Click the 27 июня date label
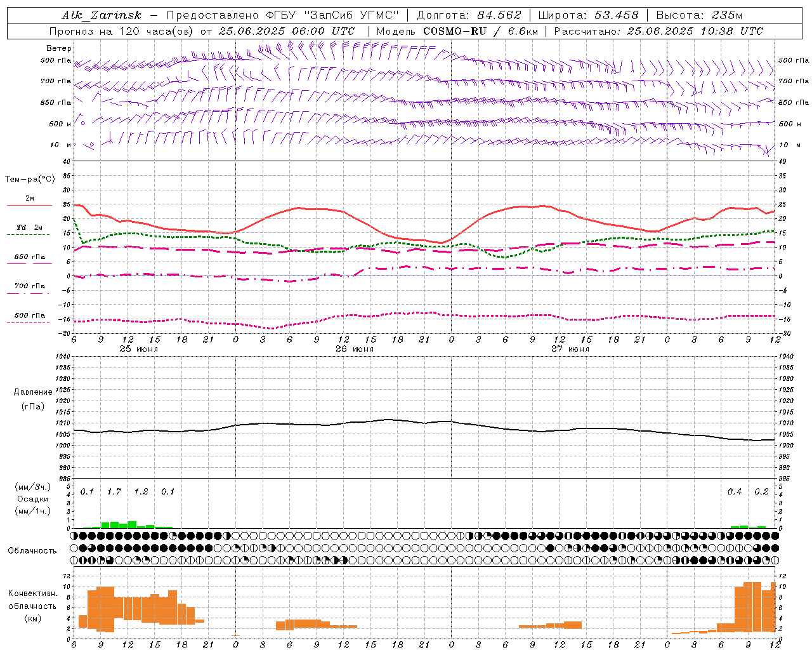This screenshot has height=650, width=812. (570, 349)
